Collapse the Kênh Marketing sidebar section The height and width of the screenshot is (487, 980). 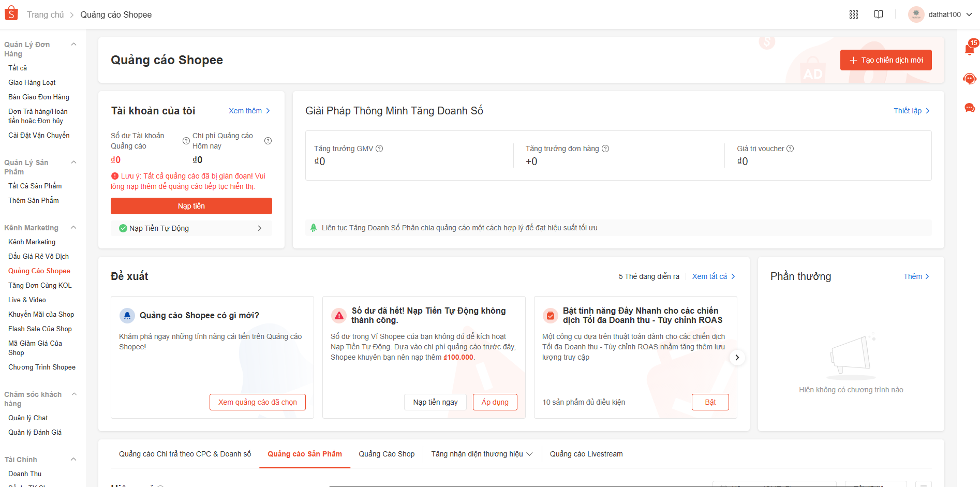click(x=73, y=228)
